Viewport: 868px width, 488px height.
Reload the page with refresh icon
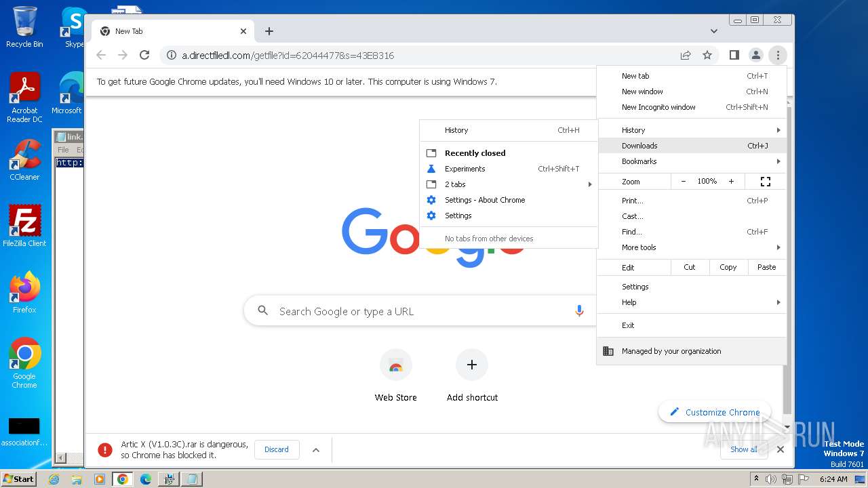click(x=144, y=55)
